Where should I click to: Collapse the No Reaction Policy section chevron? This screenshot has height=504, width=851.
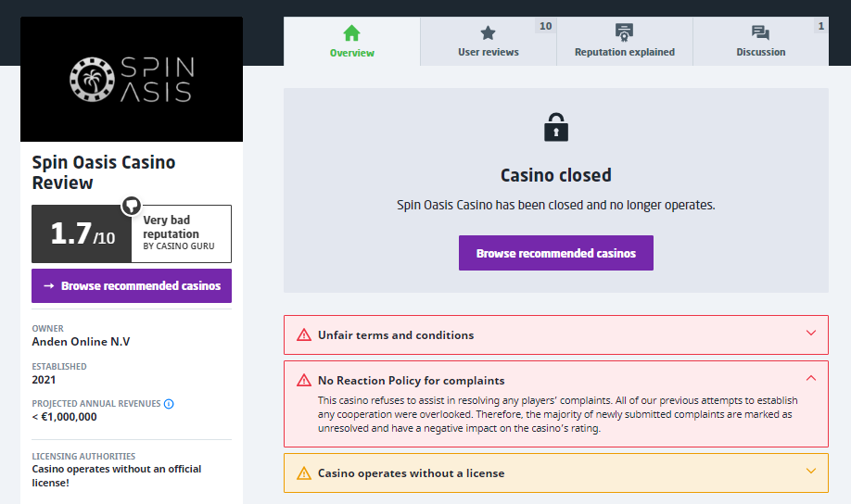tap(810, 379)
